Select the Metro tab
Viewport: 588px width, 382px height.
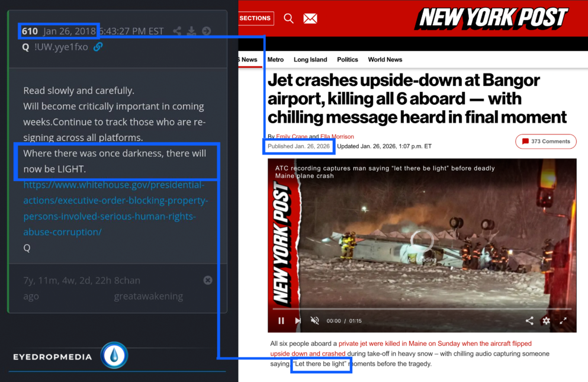coord(275,60)
